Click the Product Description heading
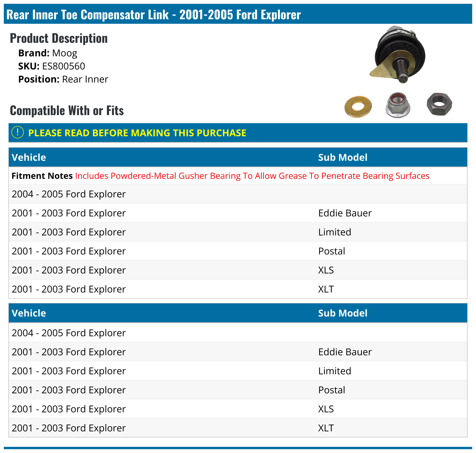 pos(59,38)
